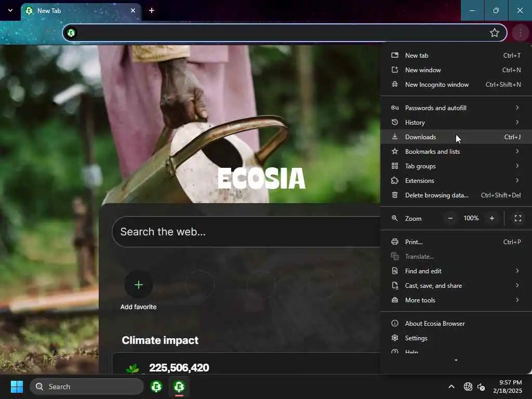Click the tree counter 225,506,420
The height and width of the screenshot is (399, 532).
(179, 368)
